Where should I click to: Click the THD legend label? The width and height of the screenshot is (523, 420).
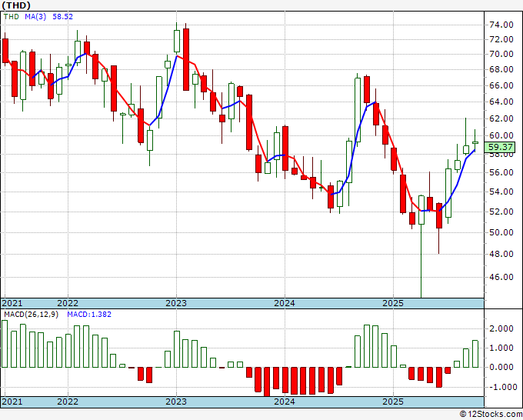pos(12,16)
